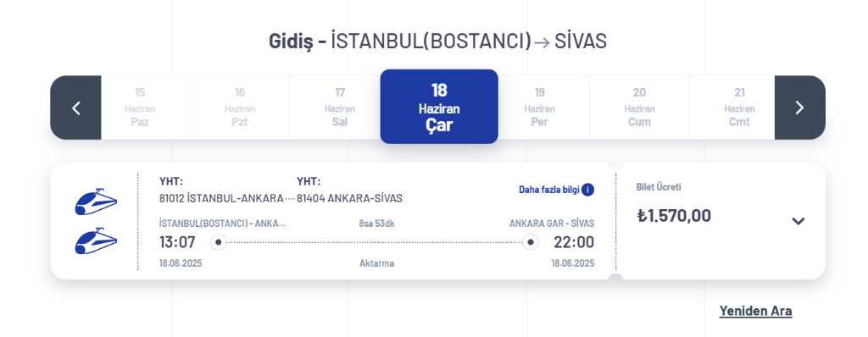Select the 20 Haziran Cum date
This screenshot has width=868, height=337.
[x=639, y=108]
